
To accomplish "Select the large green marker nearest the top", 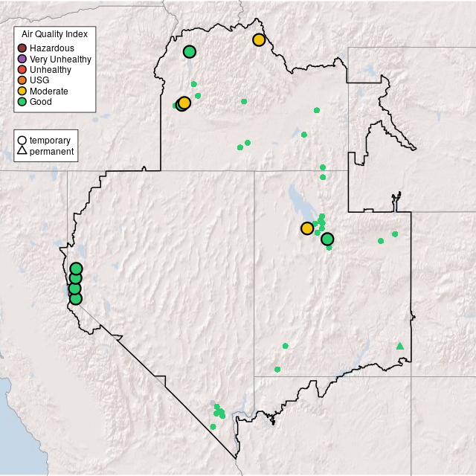I will pyautogui.click(x=190, y=51).
